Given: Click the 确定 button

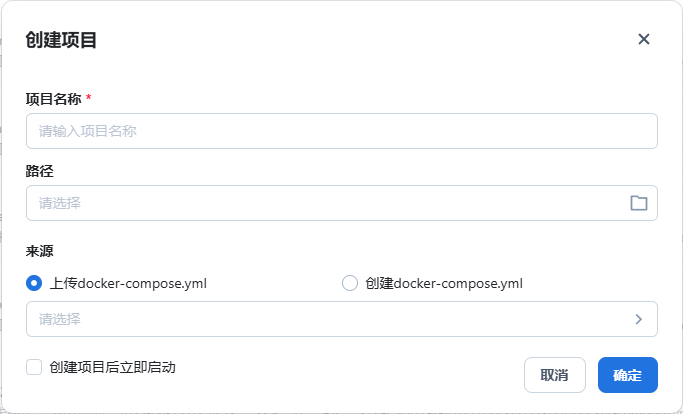Looking at the screenshot, I should 627,375.
